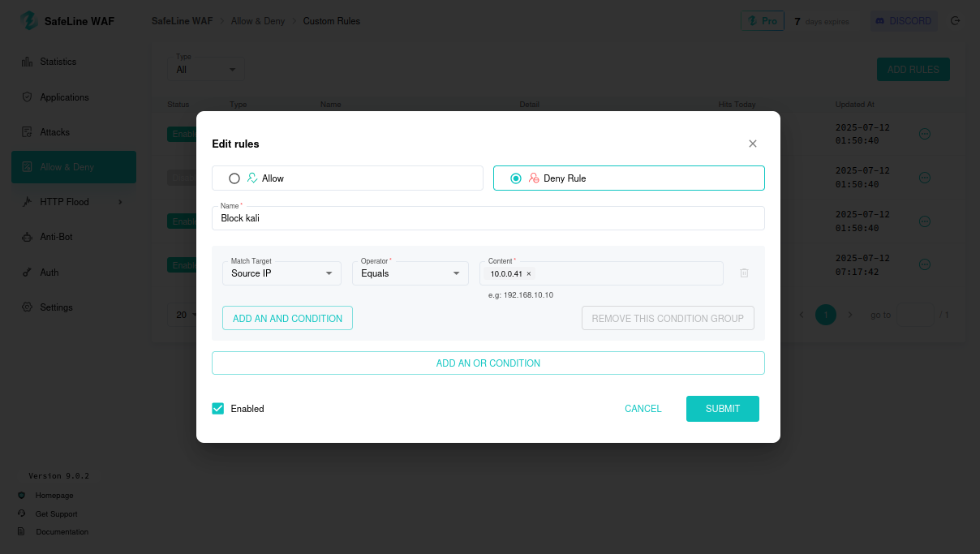Click the Updated At column header

coord(855,105)
